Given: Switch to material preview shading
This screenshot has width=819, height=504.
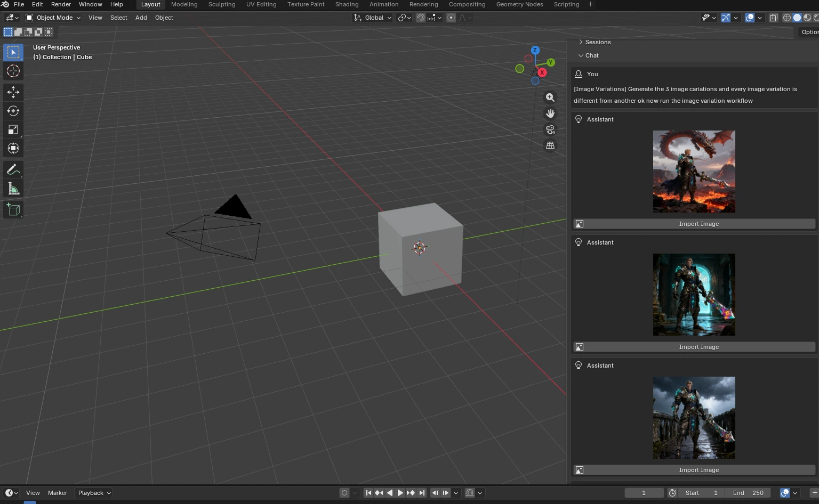Looking at the screenshot, I should [807, 18].
